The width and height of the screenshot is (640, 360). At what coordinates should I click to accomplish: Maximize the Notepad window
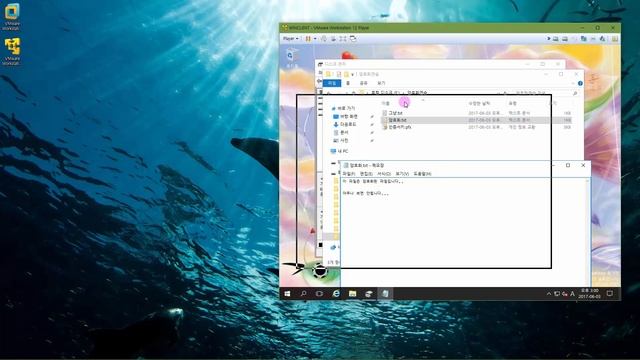click(x=568, y=165)
